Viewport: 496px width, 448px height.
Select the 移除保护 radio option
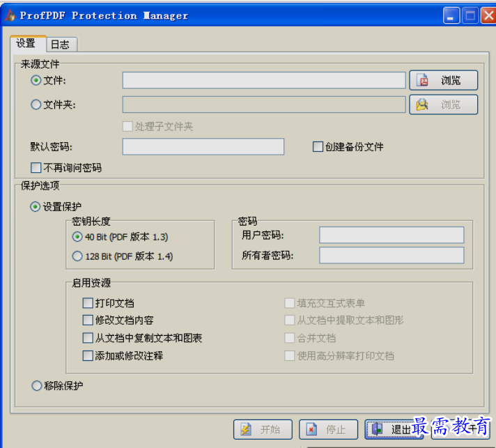pyautogui.click(x=36, y=386)
